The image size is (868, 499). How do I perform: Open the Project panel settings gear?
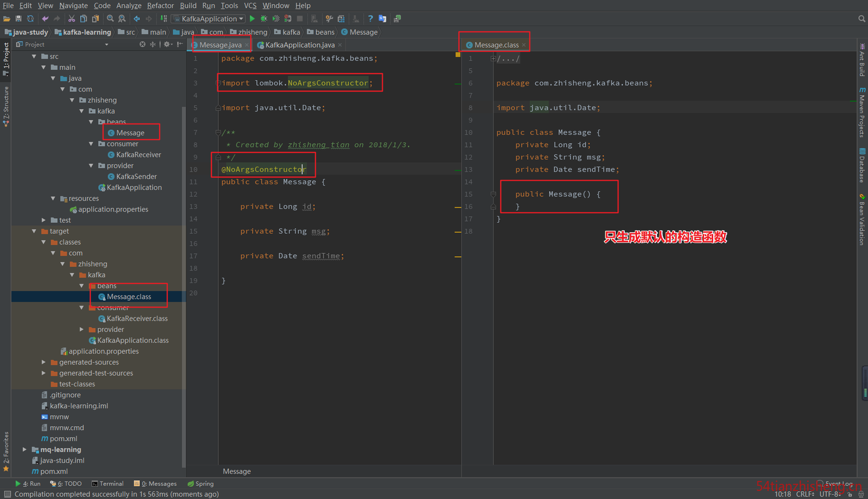(x=167, y=45)
